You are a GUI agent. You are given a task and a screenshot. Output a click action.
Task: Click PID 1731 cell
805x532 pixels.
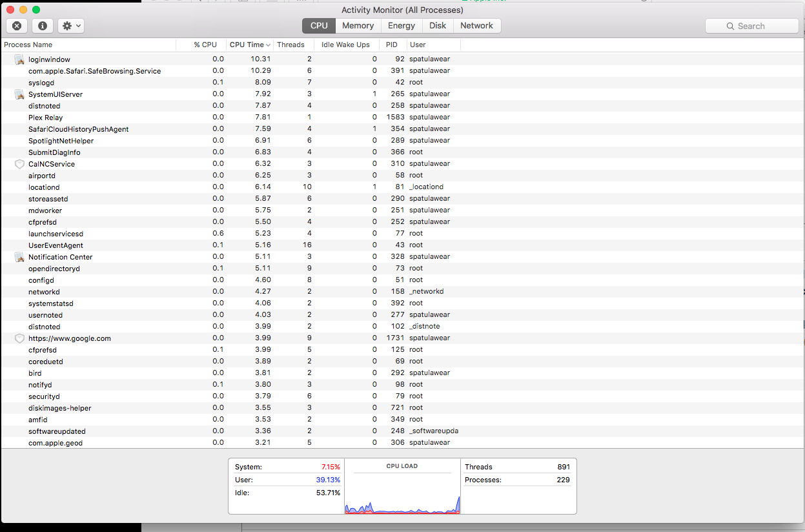[x=396, y=338]
